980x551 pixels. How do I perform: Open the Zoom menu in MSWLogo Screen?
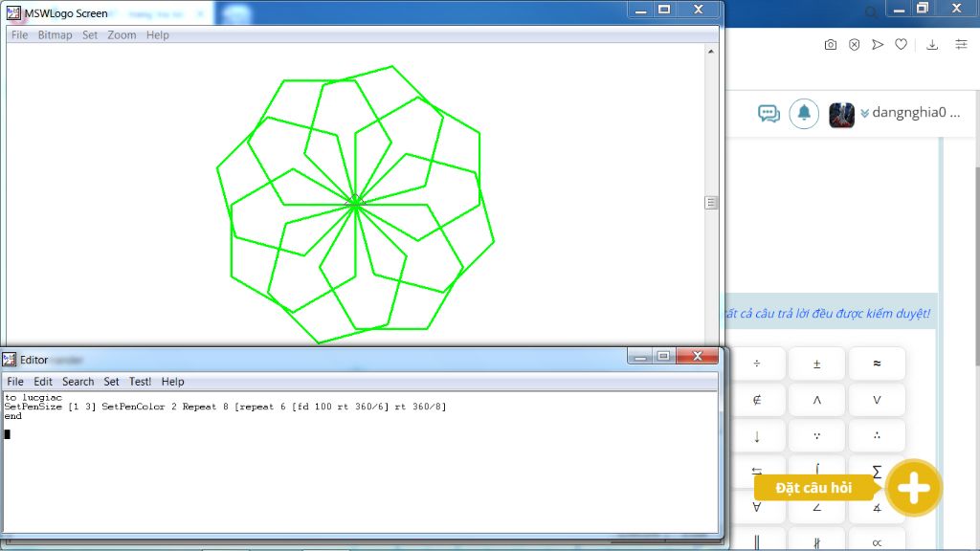122,35
